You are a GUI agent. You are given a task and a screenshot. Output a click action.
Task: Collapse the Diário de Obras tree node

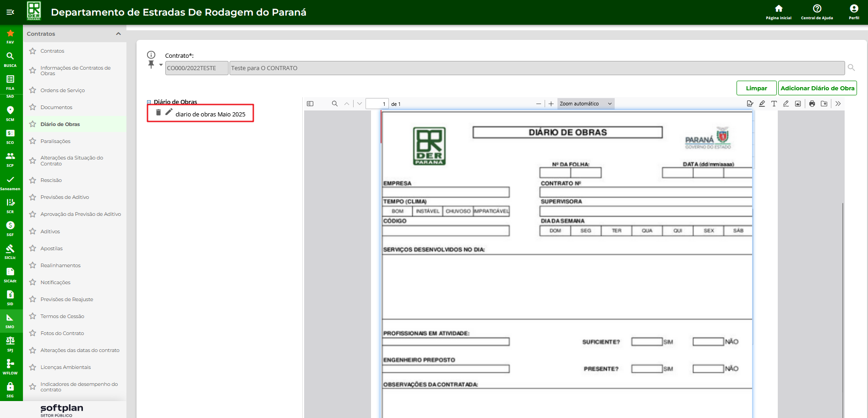click(x=149, y=102)
